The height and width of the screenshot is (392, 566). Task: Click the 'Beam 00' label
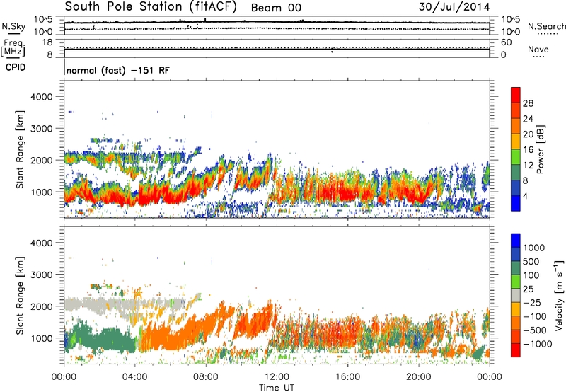pyautogui.click(x=276, y=8)
